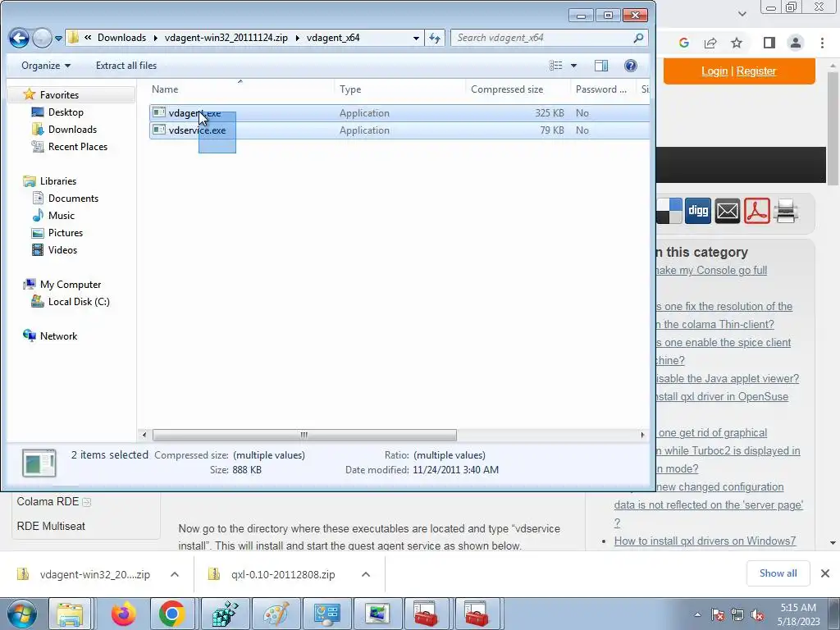Open the view options dropdown arrow
Screen dimensions: 840x630
pyautogui.click(x=573, y=66)
